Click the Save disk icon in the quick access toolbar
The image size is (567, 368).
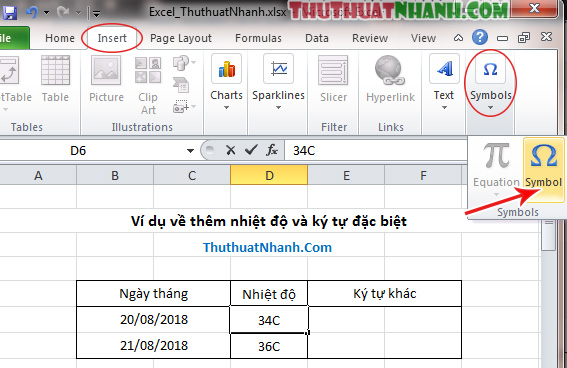tap(9, 13)
